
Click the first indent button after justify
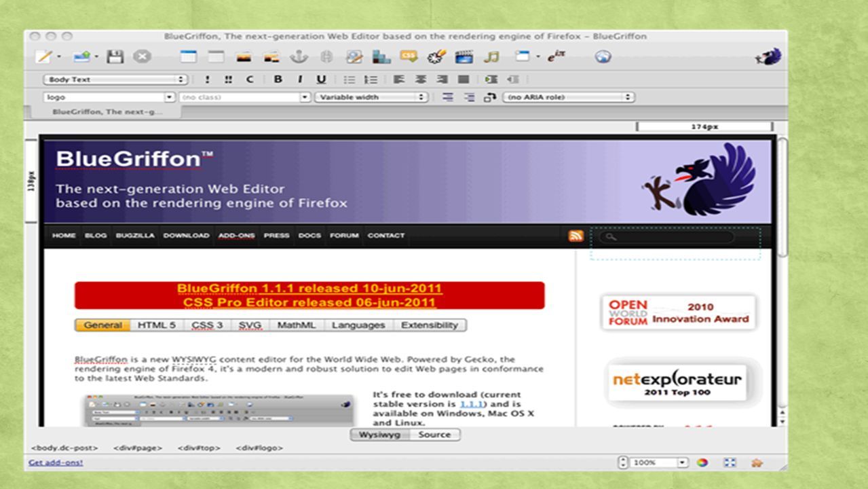491,79
